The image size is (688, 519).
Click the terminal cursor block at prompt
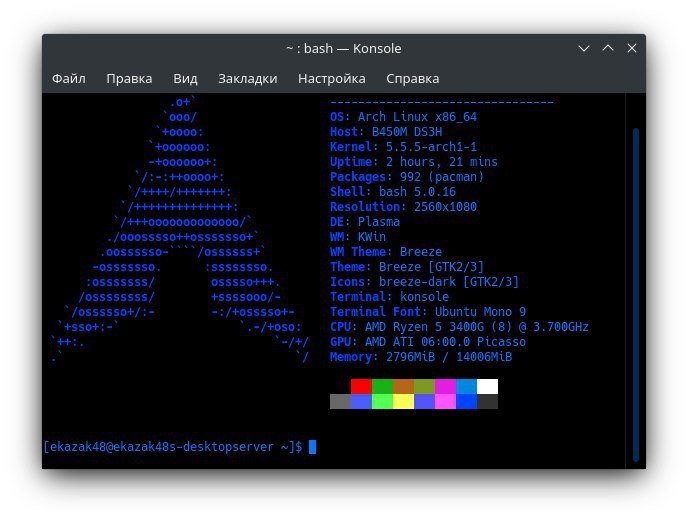tap(312, 447)
